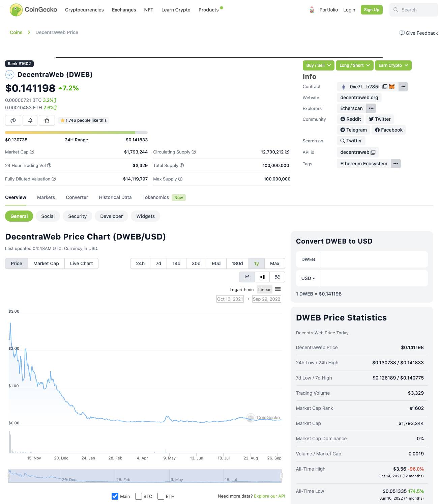This screenshot has height=504, width=439.
Task: Enable the ETH checkbox
Action: [x=161, y=496]
